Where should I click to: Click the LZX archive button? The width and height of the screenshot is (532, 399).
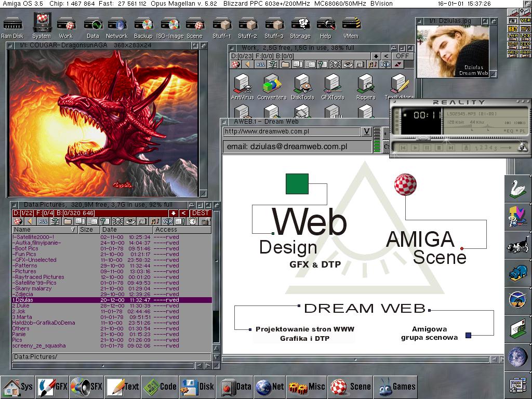point(525,37)
